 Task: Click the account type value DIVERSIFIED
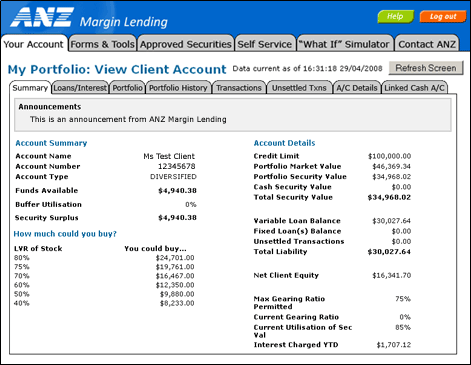(173, 177)
